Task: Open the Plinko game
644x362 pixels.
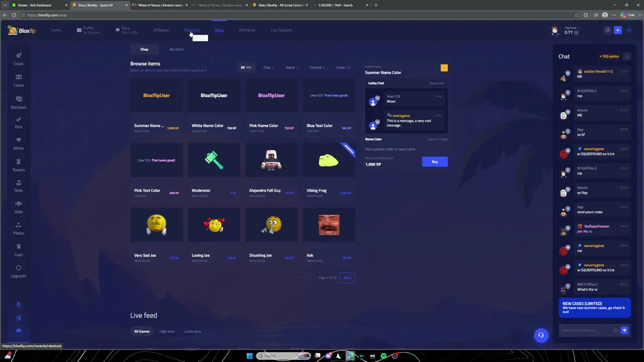Action: [x=19, y=229]
